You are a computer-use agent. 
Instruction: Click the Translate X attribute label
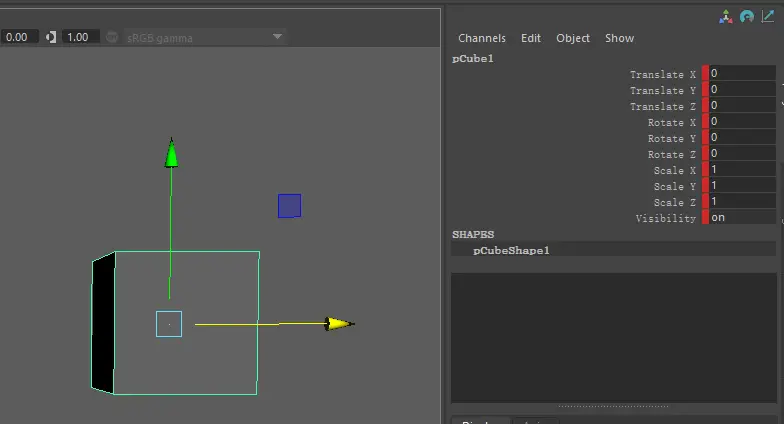click(x=663, y=74)
